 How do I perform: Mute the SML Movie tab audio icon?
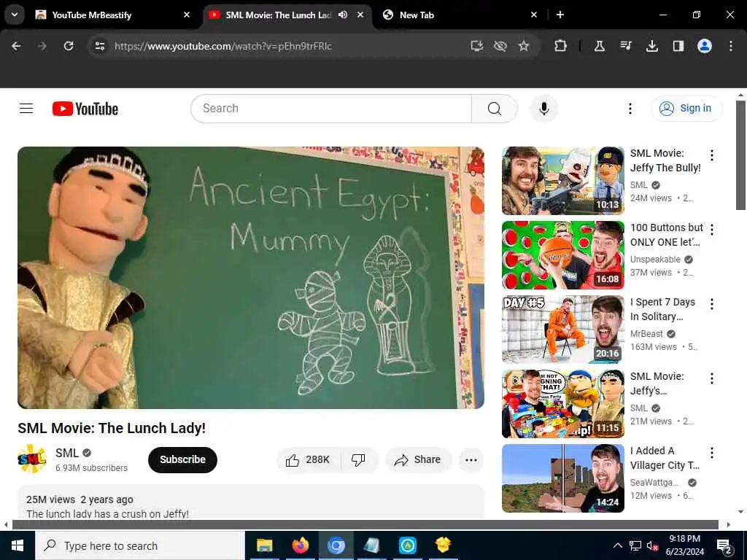click(343, 15)
